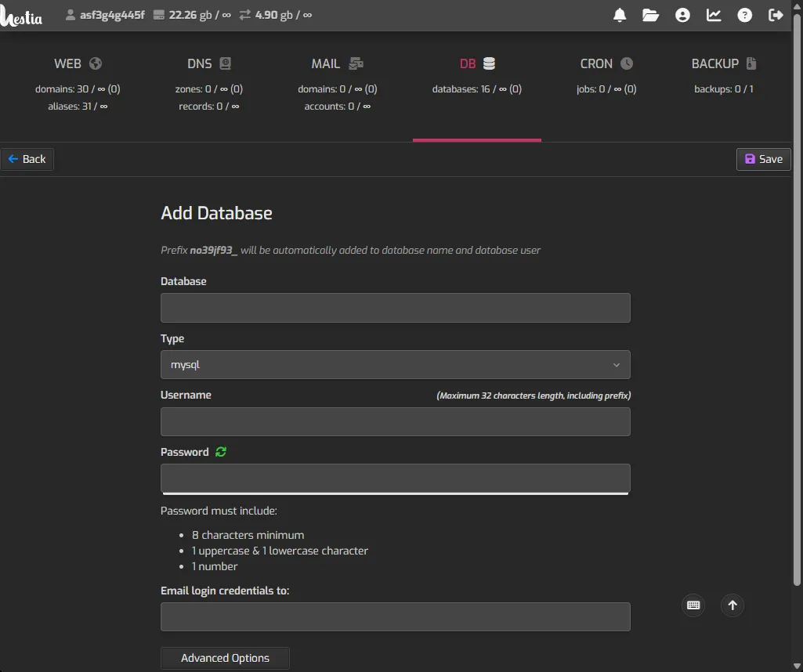Expand the Advanced Options section
The width and height of the screenshot is (803, 672).
point(225,658)
